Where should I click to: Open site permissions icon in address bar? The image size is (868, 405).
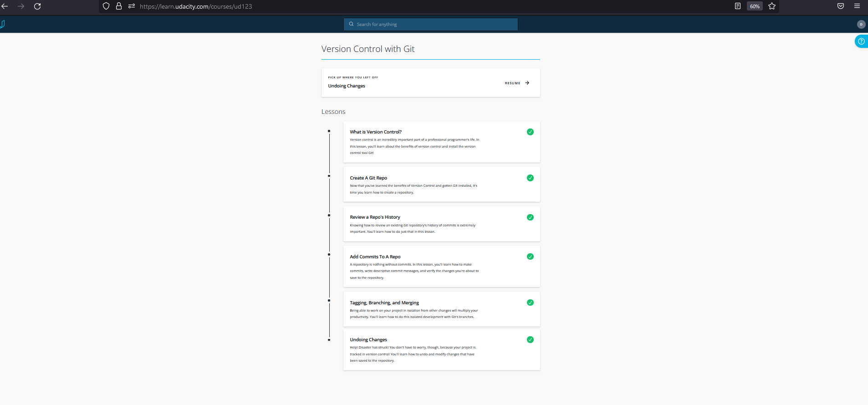click(132, 6)
